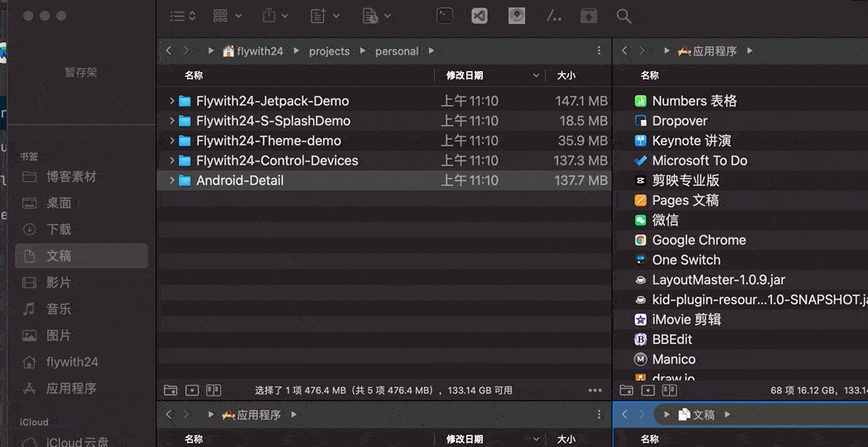The height and width of the screenshot is (447, 868).
Task: Open the status bar ellipsis menu
Action: [595, 390]
